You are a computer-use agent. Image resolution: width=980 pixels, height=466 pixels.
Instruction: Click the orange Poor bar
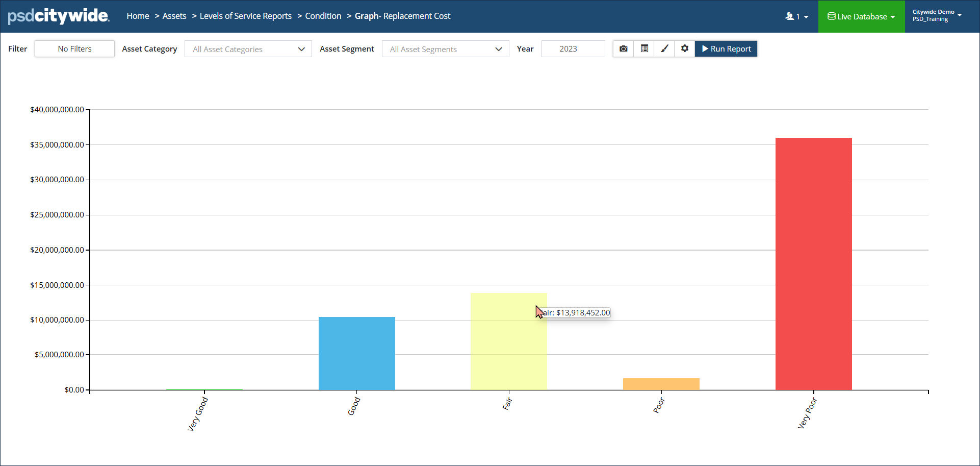point(661,384)
